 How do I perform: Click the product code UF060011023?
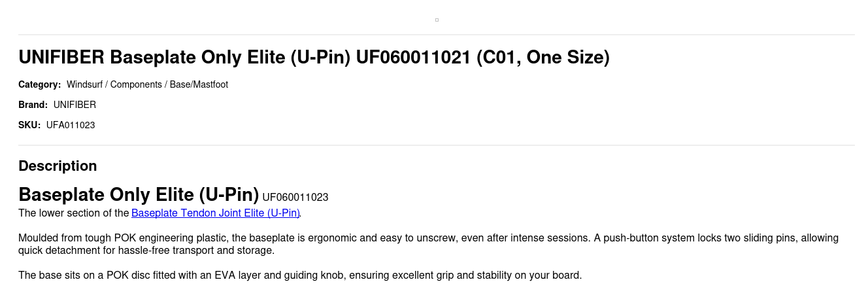[295, 197]
